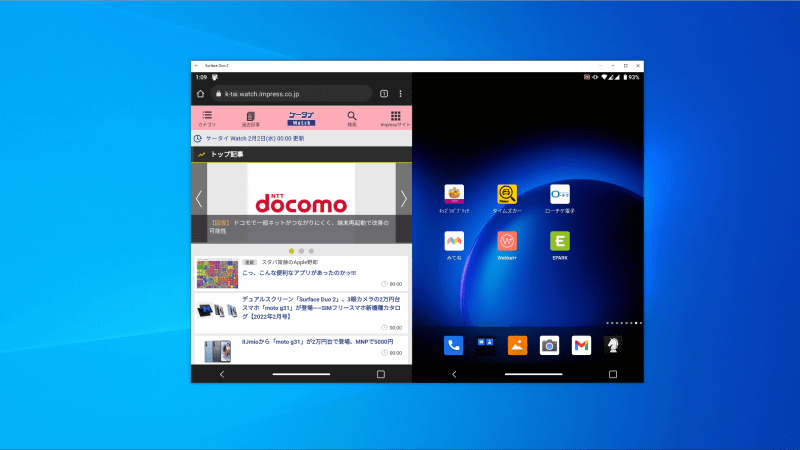
Task: Open the colorful app mosaic thumbnail
Action: [217, 273]
